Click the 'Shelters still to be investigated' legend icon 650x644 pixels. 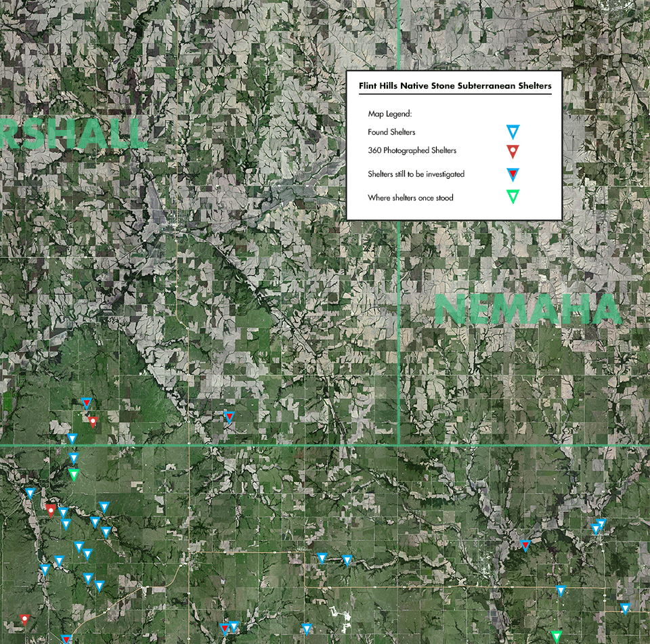pyautogui.click(x=513, y=175)
